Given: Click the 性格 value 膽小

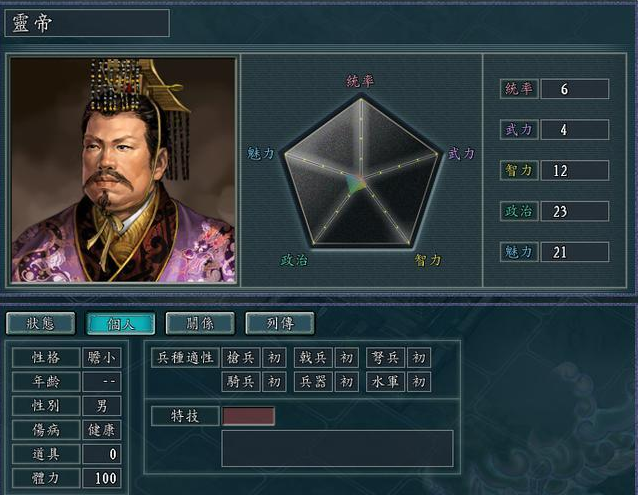Looking at the screenshot, I should click(102, 358).
